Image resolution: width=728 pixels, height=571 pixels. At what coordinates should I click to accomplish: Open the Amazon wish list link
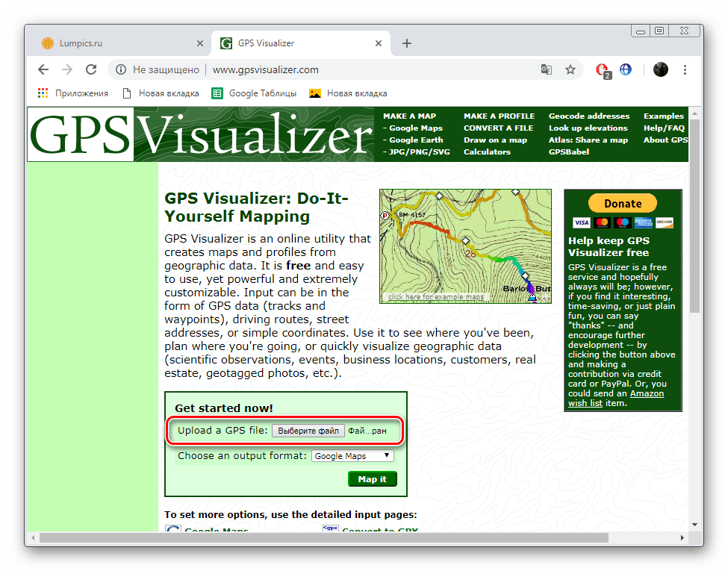click(616, 399)
